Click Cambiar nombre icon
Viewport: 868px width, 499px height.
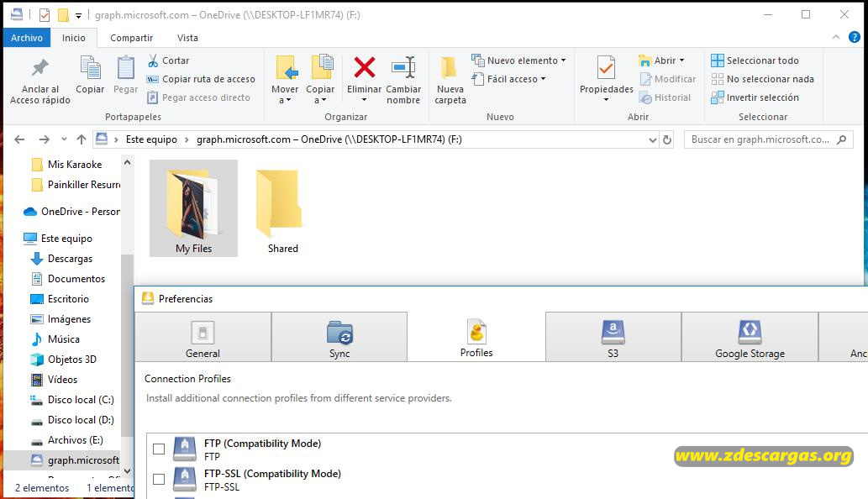pos(403,67)
